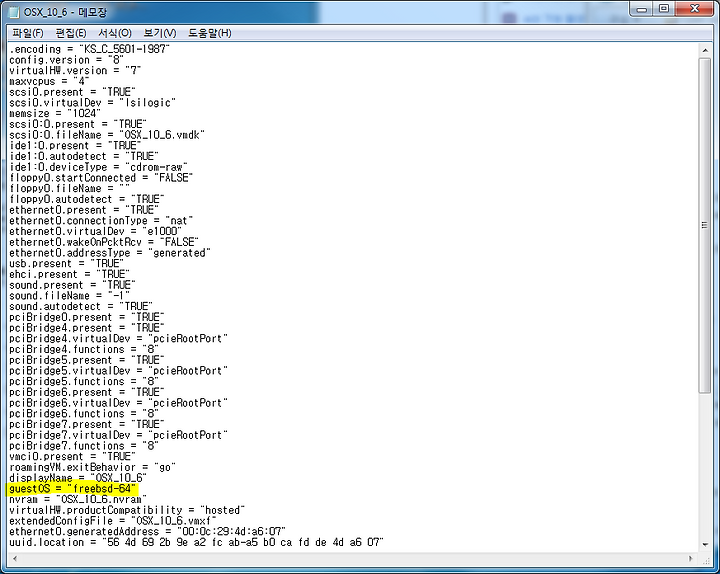Image resolution: width=720 pixels, height=574 pixels.
Task: Click the highlighted guestOS = "freebsd-64" line
Action: coord(73,489)
